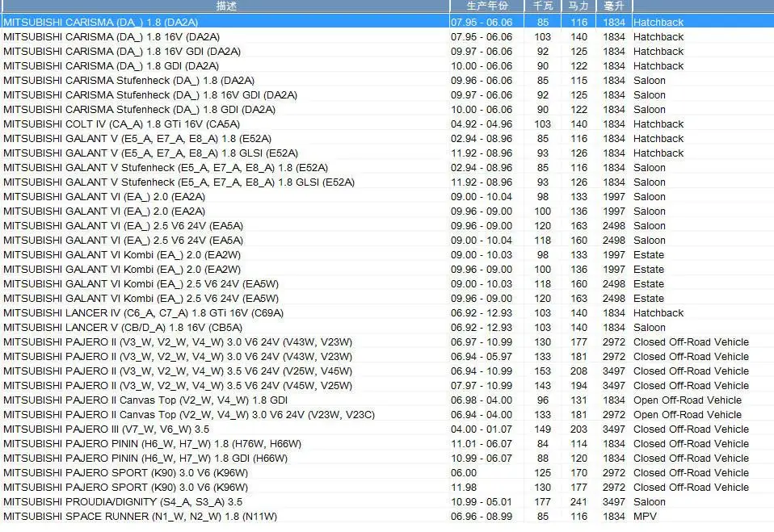Select PAJERO II 3.0 V6 24V 130 kW description
774x532 pixels.
coord(178,342)
